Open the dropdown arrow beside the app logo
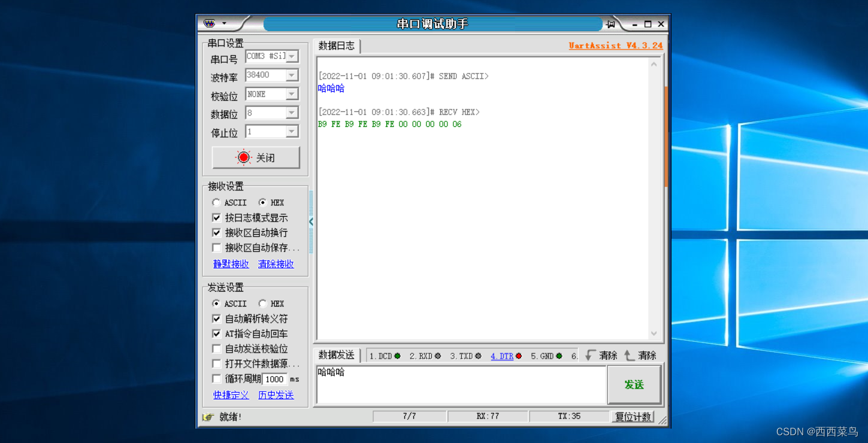The height and width of the screenshot is (443, 868). [224, 23]
